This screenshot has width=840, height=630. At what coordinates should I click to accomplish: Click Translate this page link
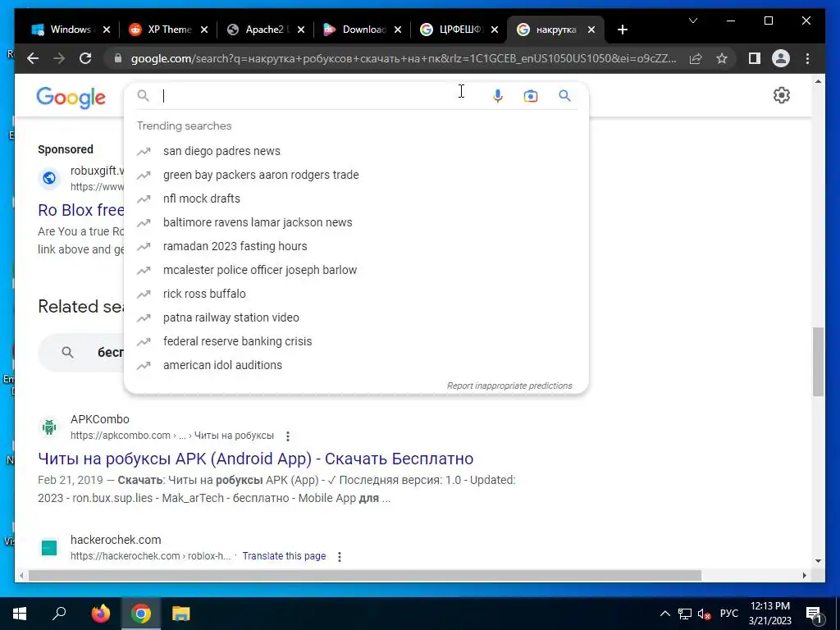(284, 556)
